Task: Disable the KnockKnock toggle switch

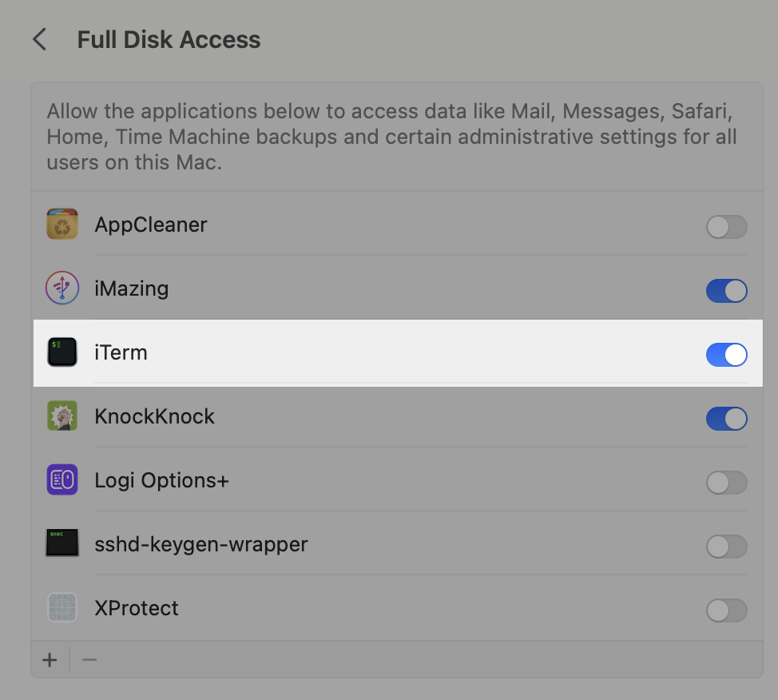Action: (x=726, y=419)
